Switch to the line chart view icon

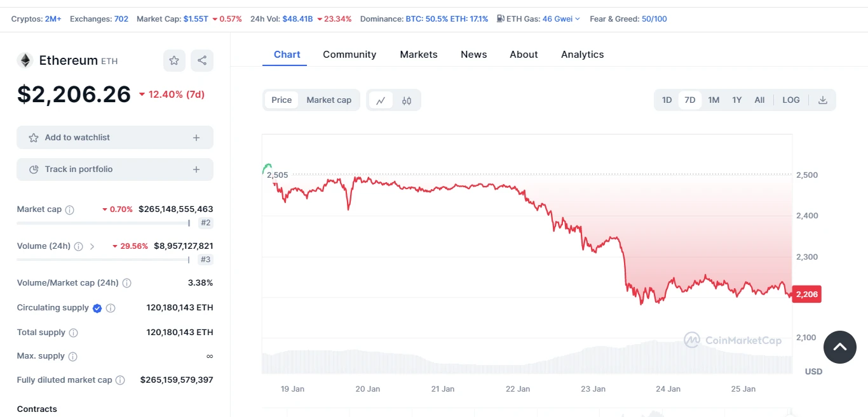tap(381, 100)
